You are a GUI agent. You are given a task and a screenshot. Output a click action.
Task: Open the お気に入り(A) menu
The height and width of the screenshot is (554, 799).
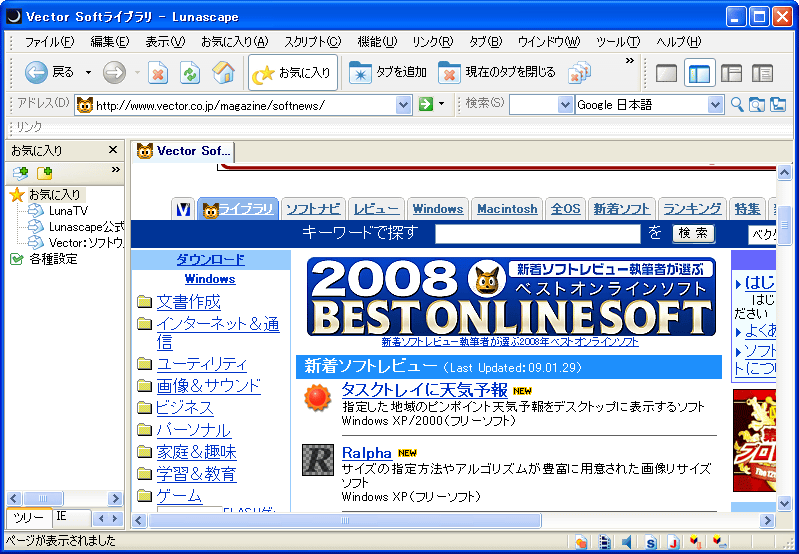point(234,42)
